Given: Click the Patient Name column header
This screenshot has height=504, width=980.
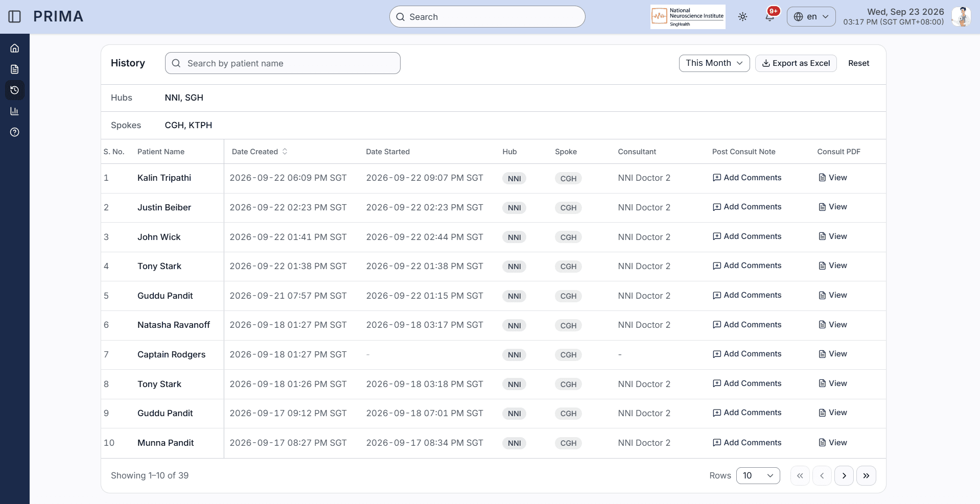Looking at the screenshot, I should click(x=161, y=152).
